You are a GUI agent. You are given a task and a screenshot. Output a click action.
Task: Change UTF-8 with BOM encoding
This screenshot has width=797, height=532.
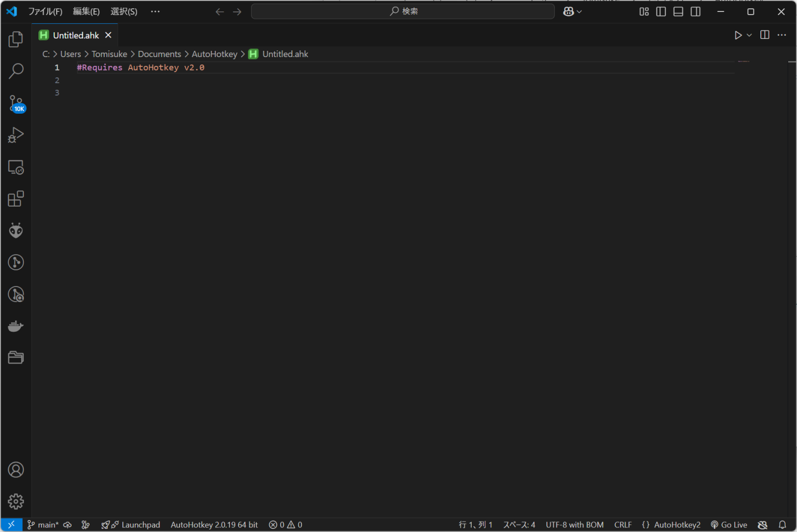click(x=574, y=525)
